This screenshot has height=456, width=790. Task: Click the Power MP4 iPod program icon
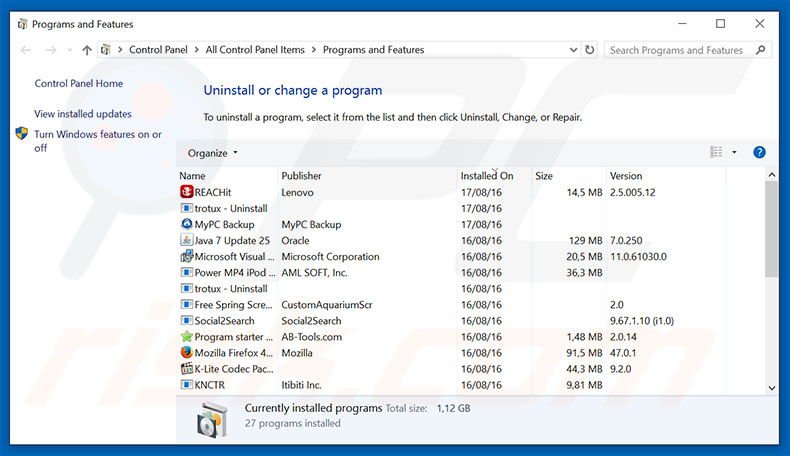(186, 273)
